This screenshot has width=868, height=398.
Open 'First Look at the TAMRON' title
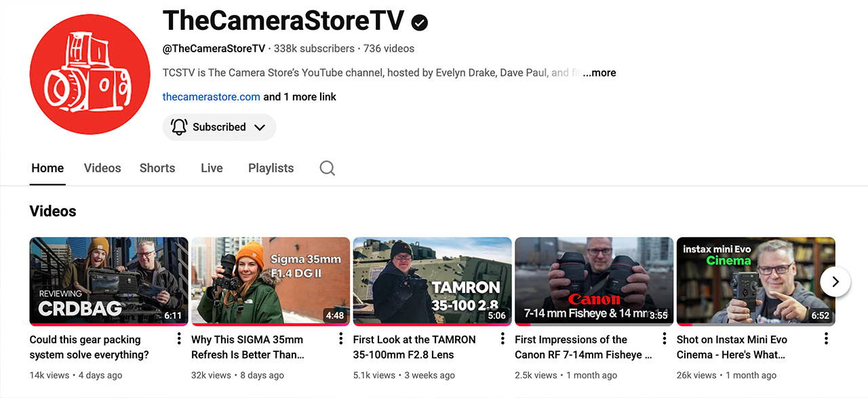pos(414,347)
